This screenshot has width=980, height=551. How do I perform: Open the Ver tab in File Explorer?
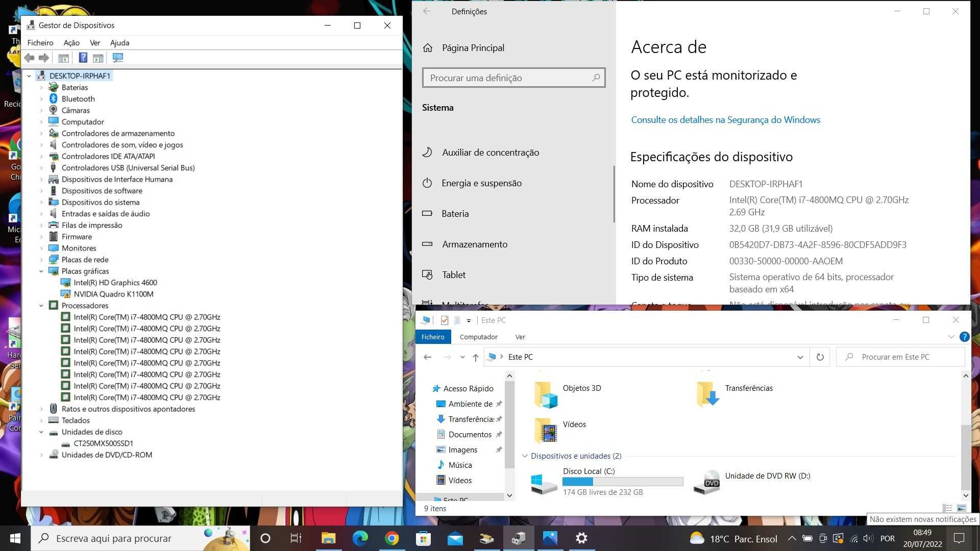coord(520,337)
